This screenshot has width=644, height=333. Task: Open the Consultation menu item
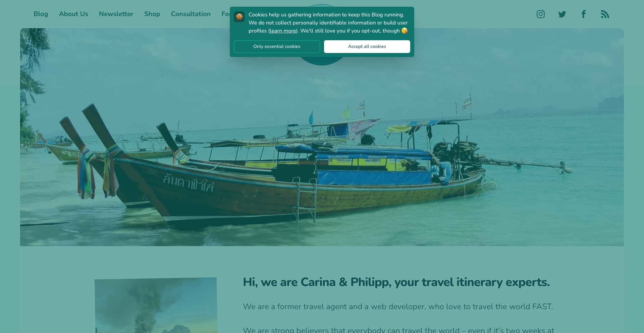point(191,14)
